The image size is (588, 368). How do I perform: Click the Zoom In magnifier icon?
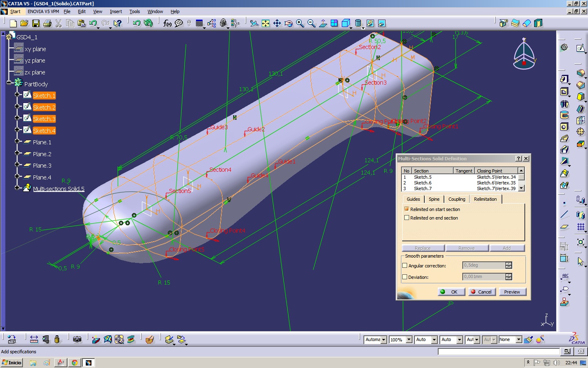[x=300, y=23]
